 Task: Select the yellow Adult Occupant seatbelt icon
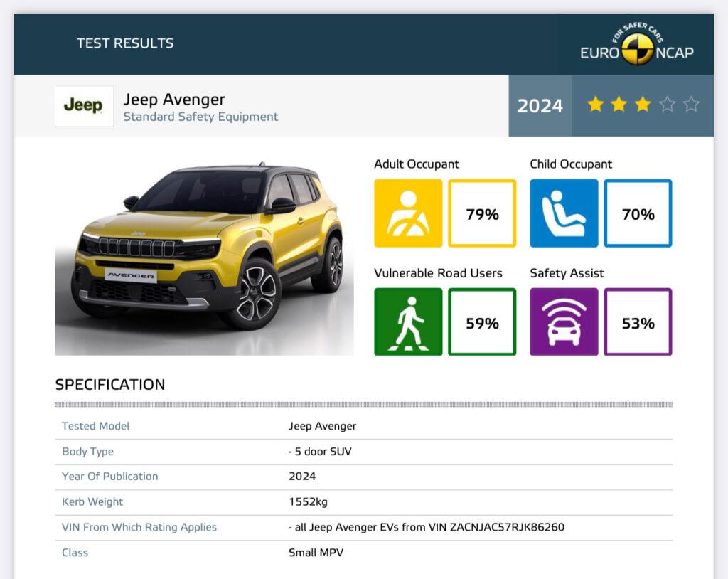408,213
